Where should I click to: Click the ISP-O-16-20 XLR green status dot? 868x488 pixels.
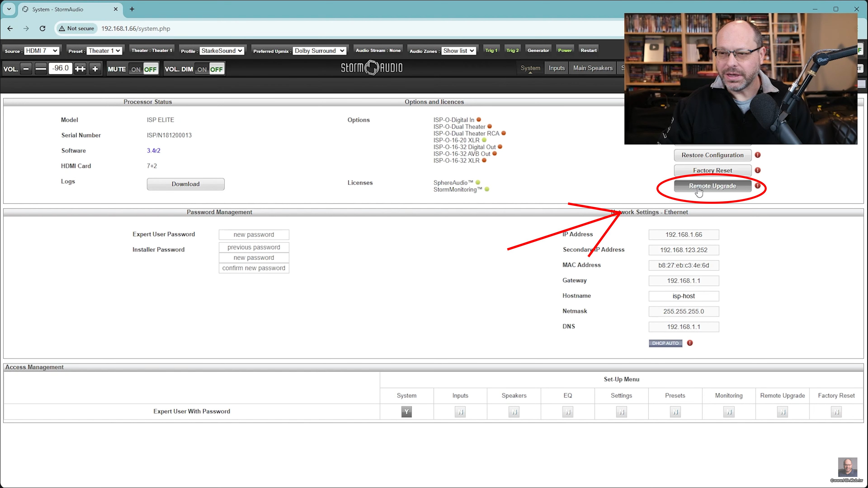(484, 140)
